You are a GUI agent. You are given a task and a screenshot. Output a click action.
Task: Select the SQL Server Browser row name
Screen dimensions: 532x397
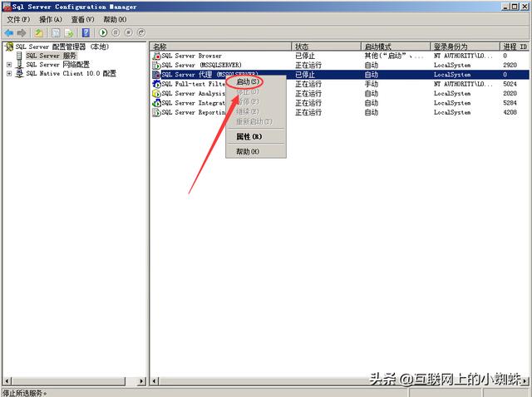[x=192, y=56]
